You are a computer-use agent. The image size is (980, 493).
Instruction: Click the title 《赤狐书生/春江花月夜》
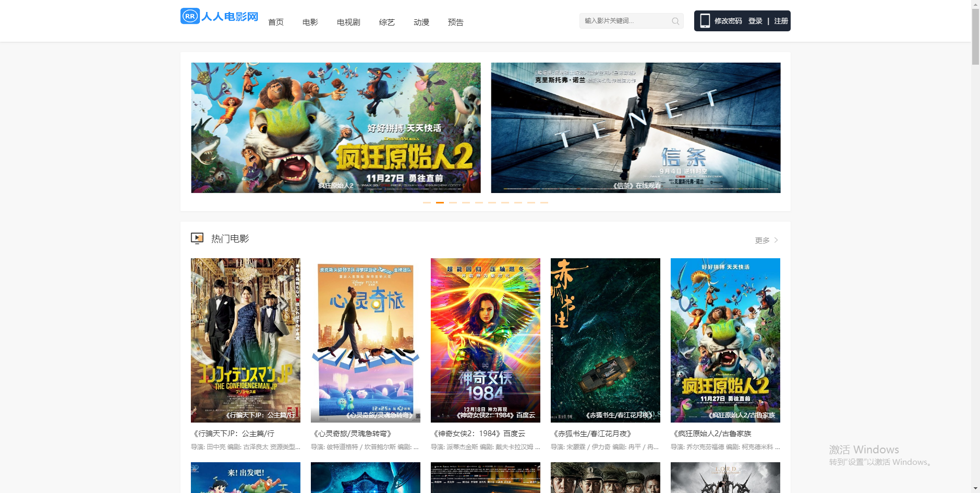(592, 434)
